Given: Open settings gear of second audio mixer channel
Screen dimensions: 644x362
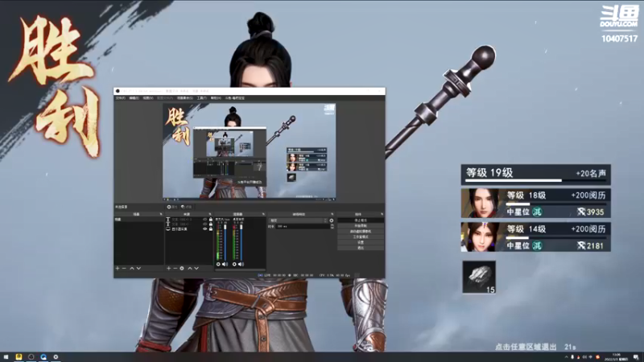Looking at the screenshot, I should click(x=234, y=265).
